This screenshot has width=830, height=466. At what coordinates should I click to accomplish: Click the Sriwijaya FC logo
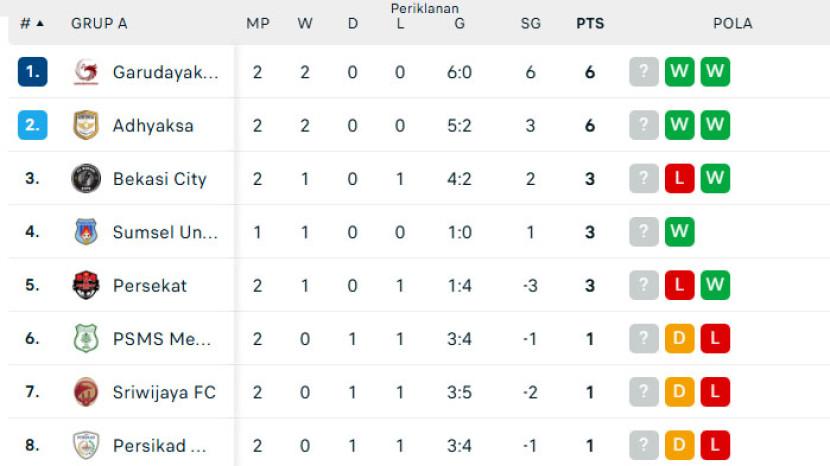pyautogui.click(x=86, y=392)
